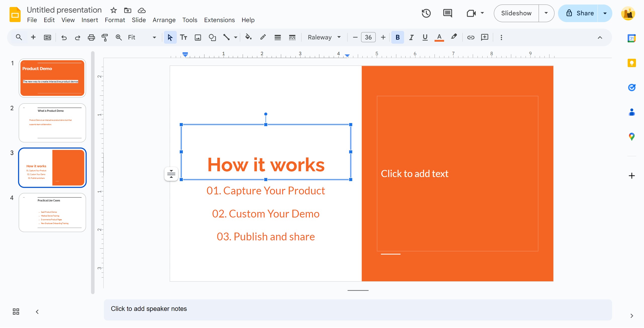Open the Format menu

[115, 20]
